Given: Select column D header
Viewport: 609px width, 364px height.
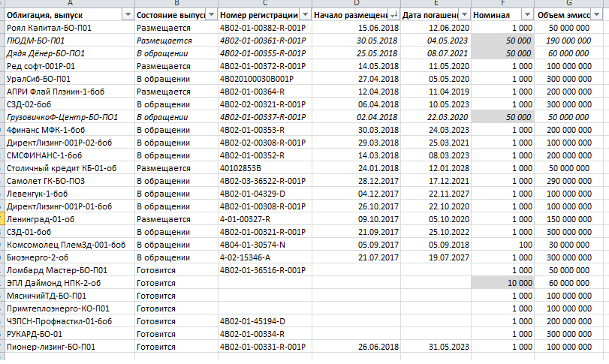Looking at the screenshot, I should (356, 3).
